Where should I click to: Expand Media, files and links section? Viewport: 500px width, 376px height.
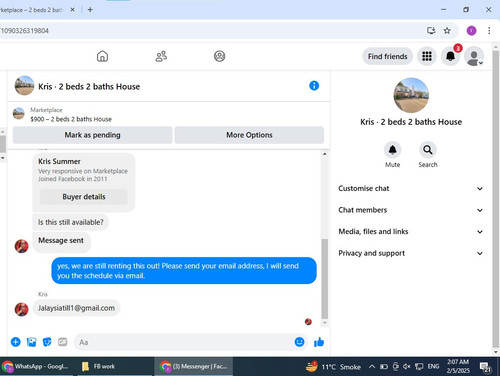click(411, 232)
